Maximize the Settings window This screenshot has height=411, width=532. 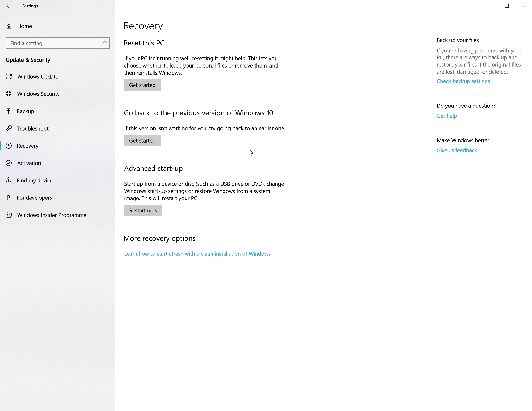[507, 6]
